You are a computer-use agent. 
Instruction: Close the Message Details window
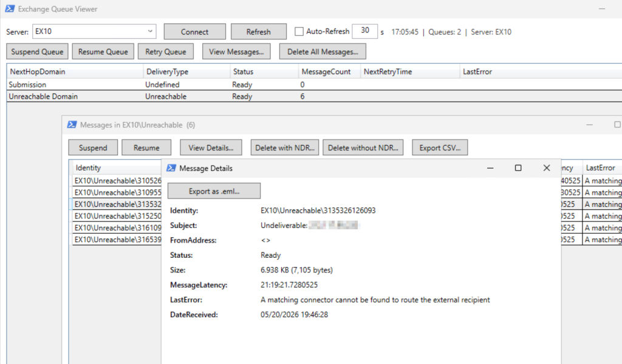coord(547,168)
